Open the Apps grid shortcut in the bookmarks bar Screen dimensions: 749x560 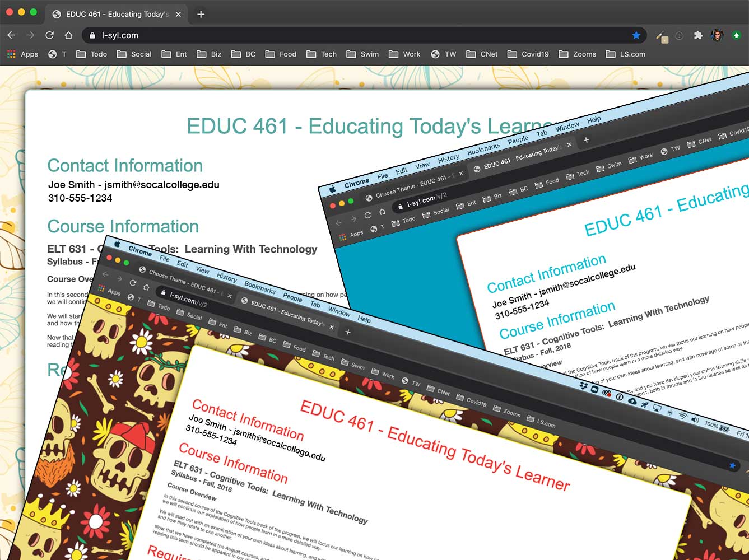click(x=22, y=54)
